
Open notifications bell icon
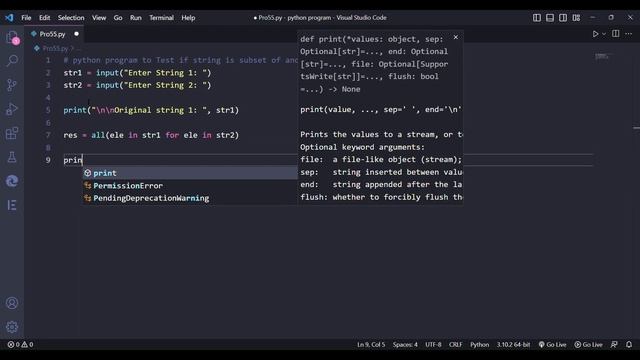point(629,344)
